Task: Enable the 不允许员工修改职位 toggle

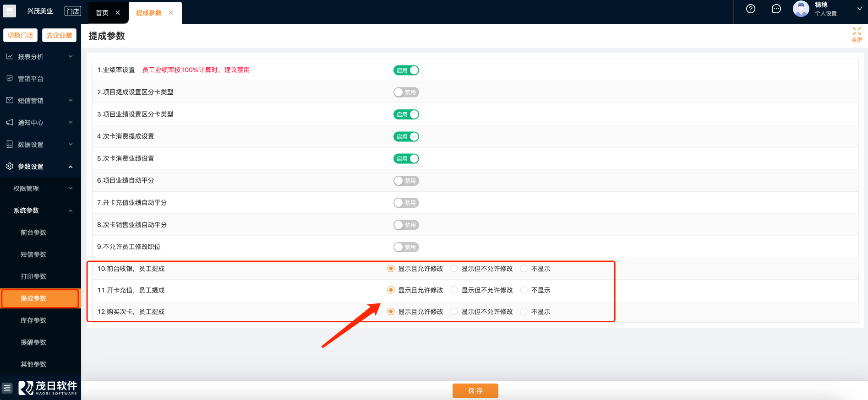Action: pyautogui.click(x=406, y=247)
